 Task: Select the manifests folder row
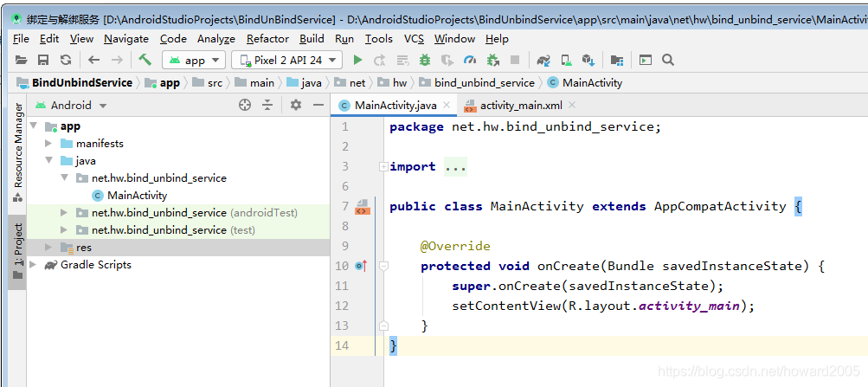178,144
